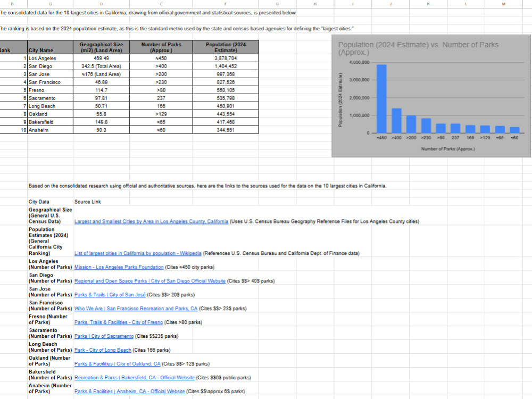The image size is (532, 399).
Task: Select column F header
Action: pos(226,4)
